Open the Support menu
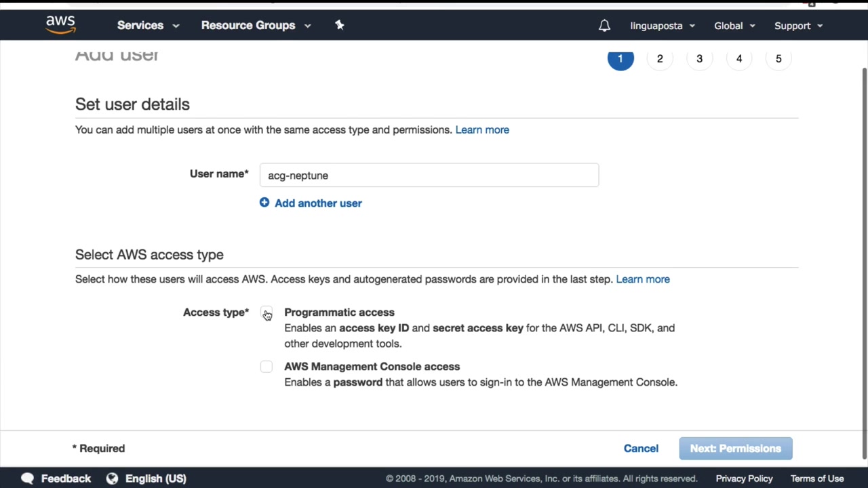The width and height of the screenshot is (868, 488). coord(798,26)
